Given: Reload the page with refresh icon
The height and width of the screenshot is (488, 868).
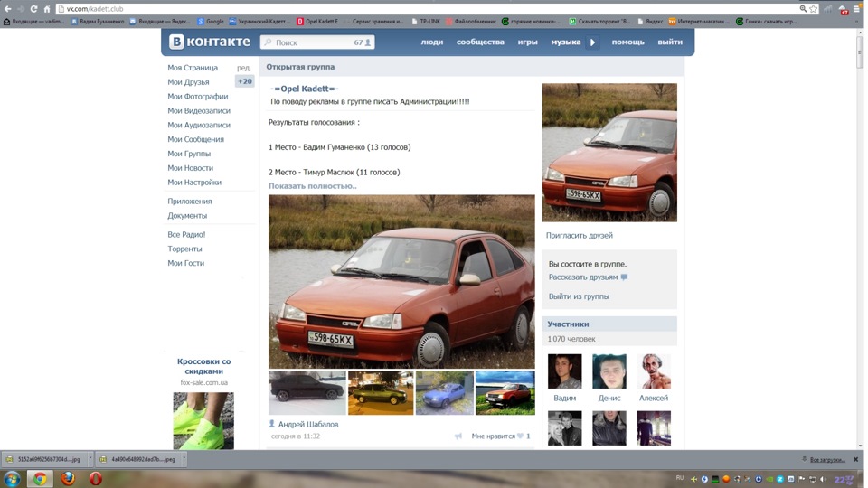Looking at the screenshot, I should point(33,9).
